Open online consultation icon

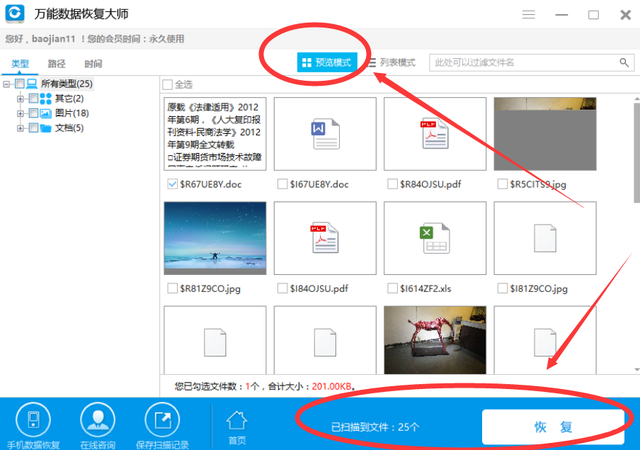click(98, 420)
